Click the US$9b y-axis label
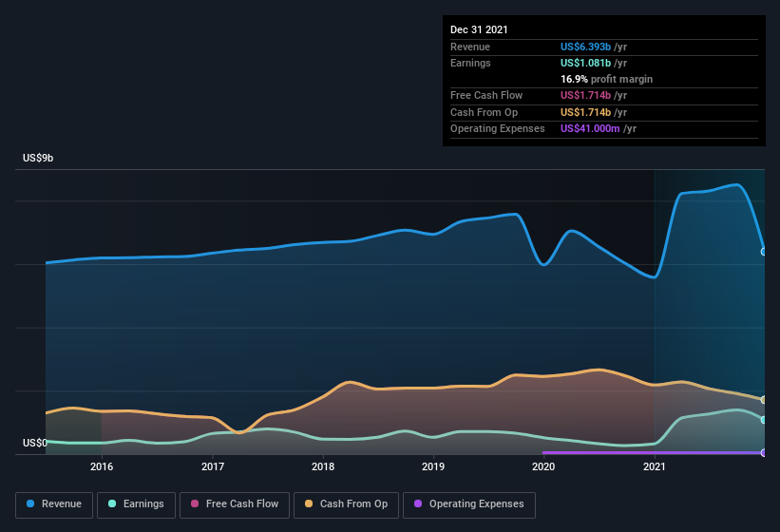The width and height of the screenshot is (780, 532). (38, 158)
